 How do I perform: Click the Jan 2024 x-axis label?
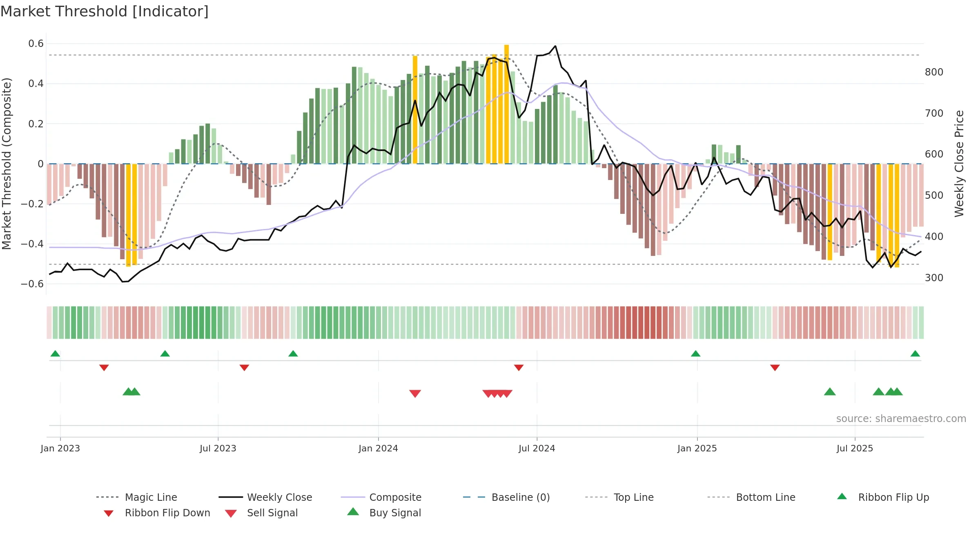pyautogui.click(x=379, y=449)
